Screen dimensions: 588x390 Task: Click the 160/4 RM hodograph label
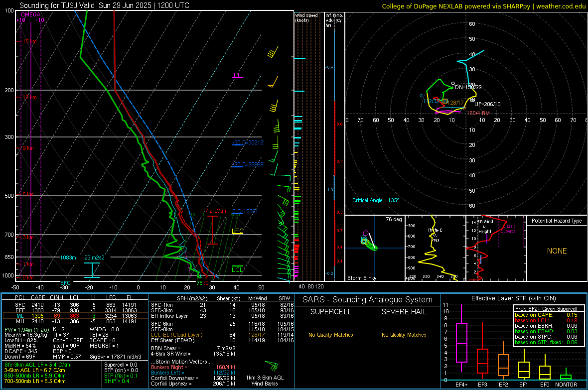pyautogui.click(x=478, y=113)
